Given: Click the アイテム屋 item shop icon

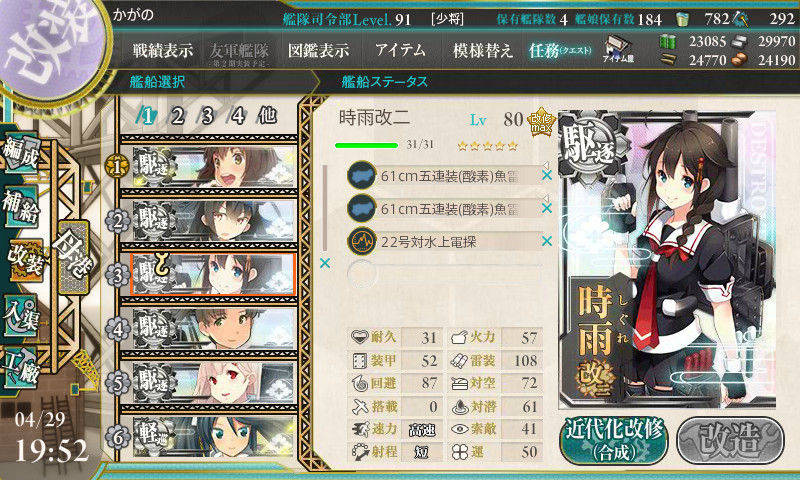Looking at the screenshot, I should click(x=618, y=49).
